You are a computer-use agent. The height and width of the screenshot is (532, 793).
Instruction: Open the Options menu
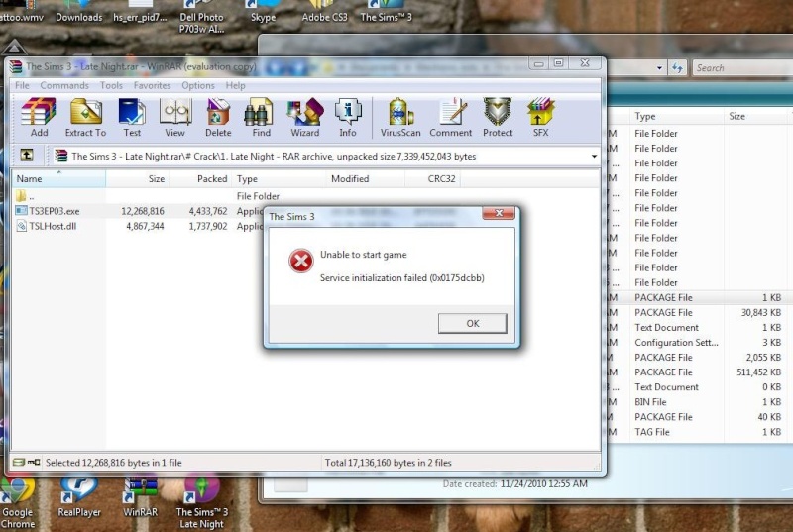tap(198, 85)
